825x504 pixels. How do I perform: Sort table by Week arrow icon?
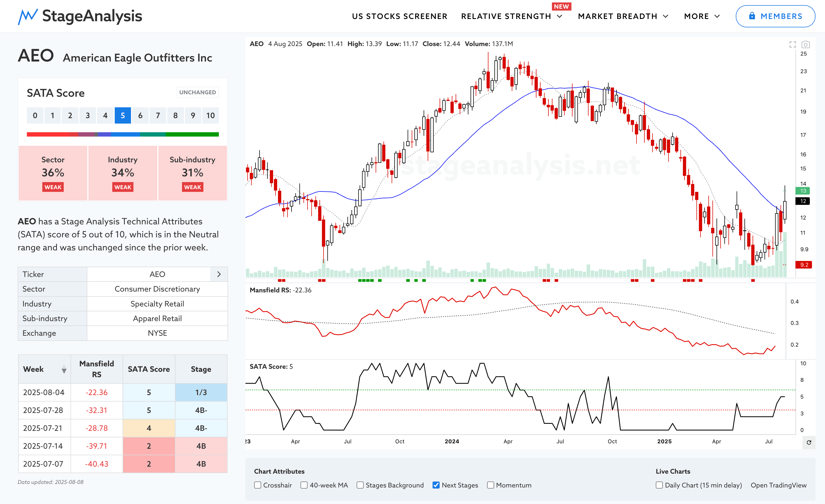point(64,370)
